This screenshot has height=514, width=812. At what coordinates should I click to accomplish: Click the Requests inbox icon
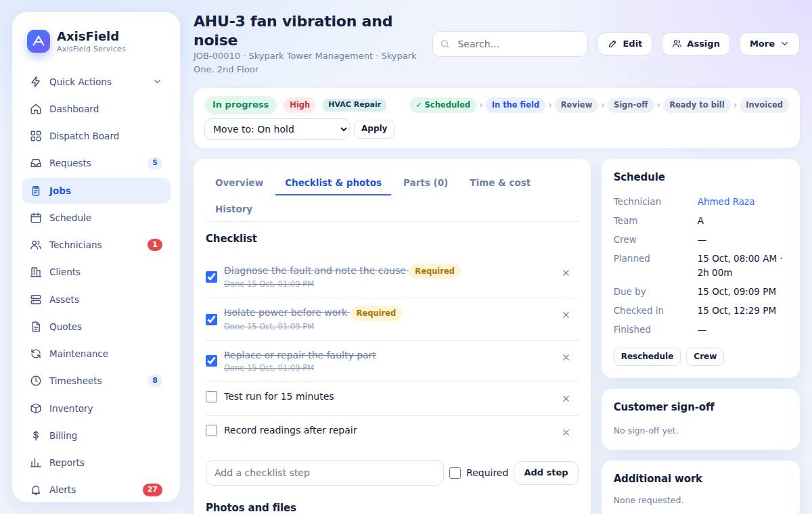[x=36, y=163]
